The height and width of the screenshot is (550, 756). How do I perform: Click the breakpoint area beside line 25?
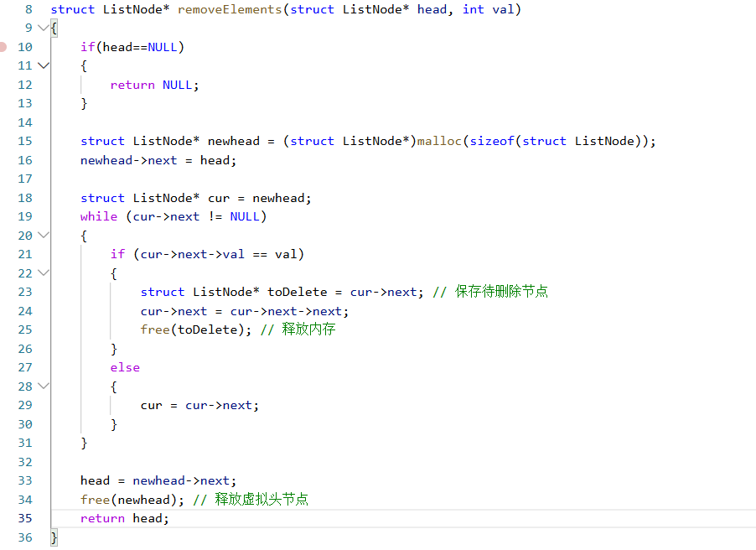[x=7, y=329]
